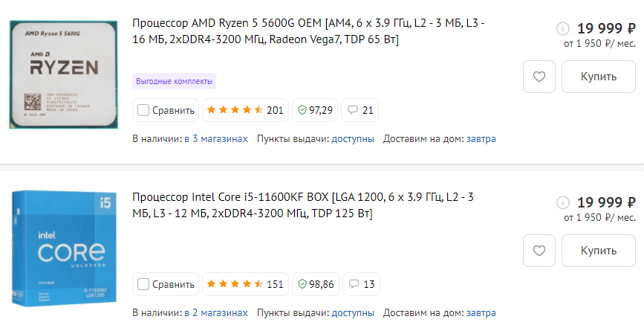Viewport: 644px width, 328px height.
Task: Open the 201 star rating reviews for Ryzen
Action: (244, 111)
